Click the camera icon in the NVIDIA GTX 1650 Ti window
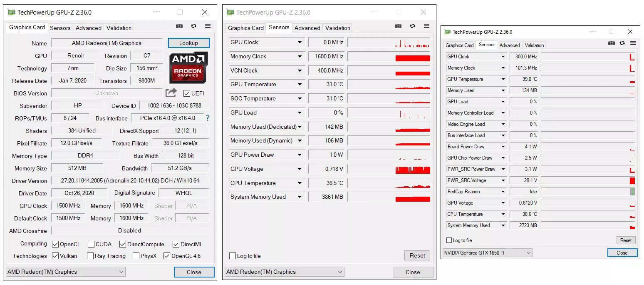The width and height of the screenshot is (644, 285). 611,43
